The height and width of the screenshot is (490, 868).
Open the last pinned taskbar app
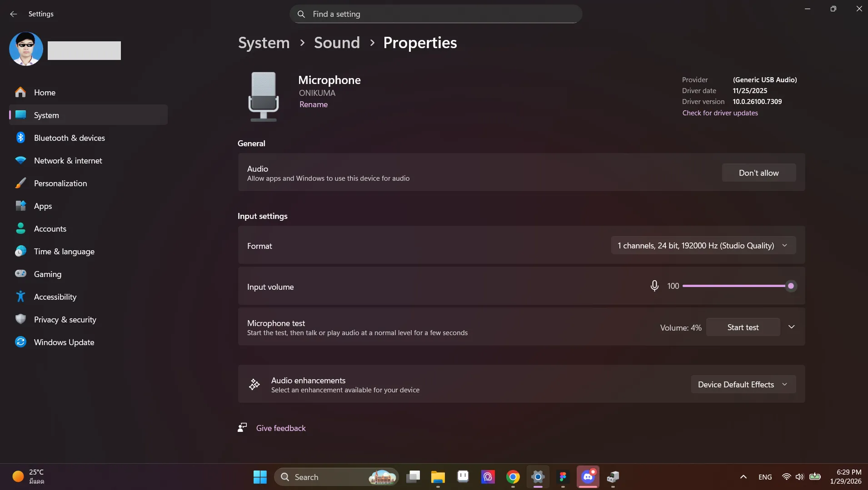pyautogui.click(x=613, y=477)
